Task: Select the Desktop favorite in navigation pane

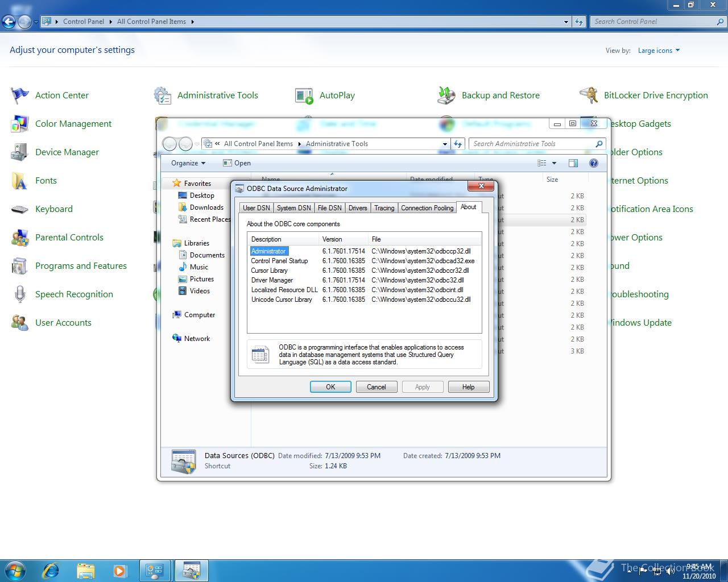Action: tap(202, 196)
